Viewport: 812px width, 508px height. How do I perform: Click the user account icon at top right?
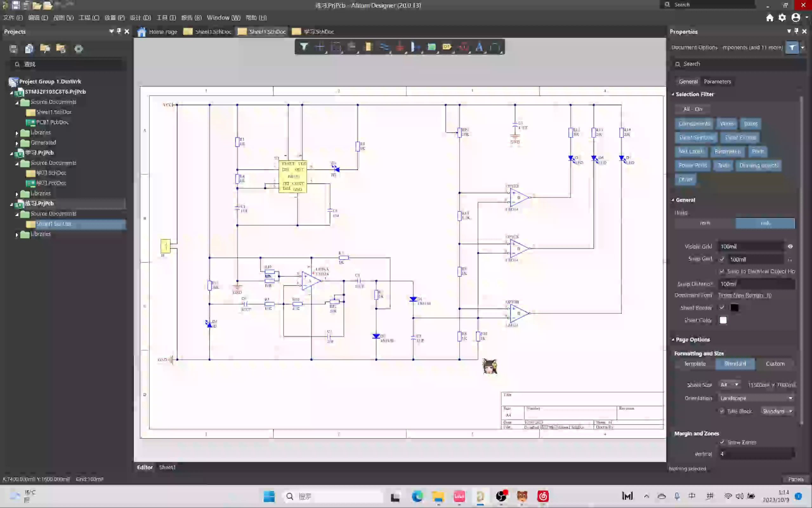point(796,17)
